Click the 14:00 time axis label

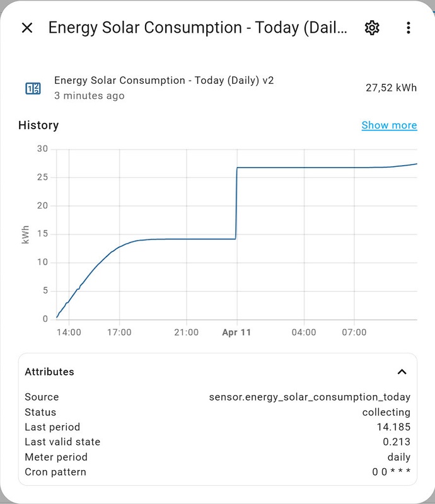click(68, 332)
